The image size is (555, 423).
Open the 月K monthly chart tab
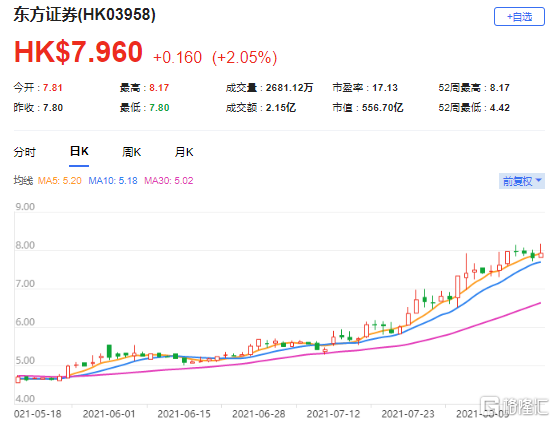[184, 152]
